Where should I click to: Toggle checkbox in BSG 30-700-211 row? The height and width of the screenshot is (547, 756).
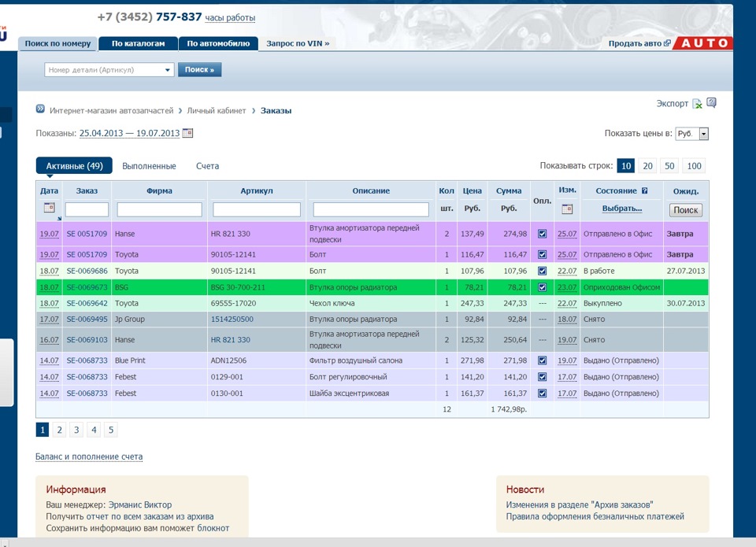(542, 287)
